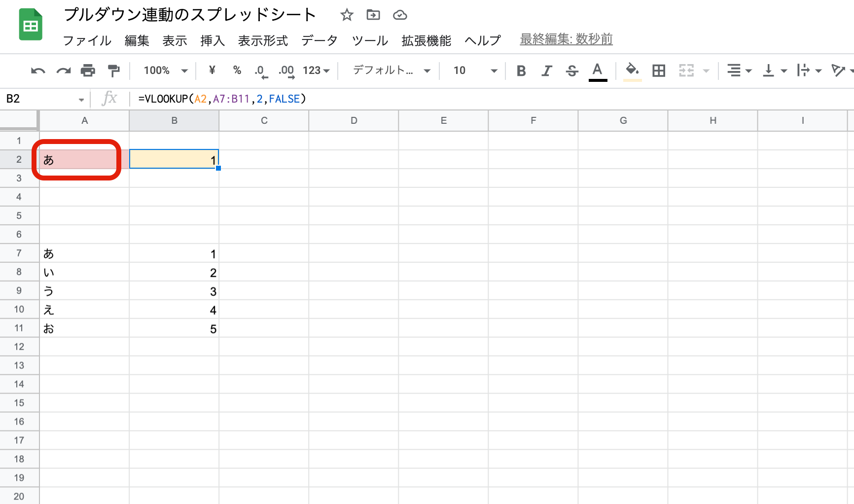Open the 123 number format dropdown
This screenshot has width=854, height=504.
(316, 71)
